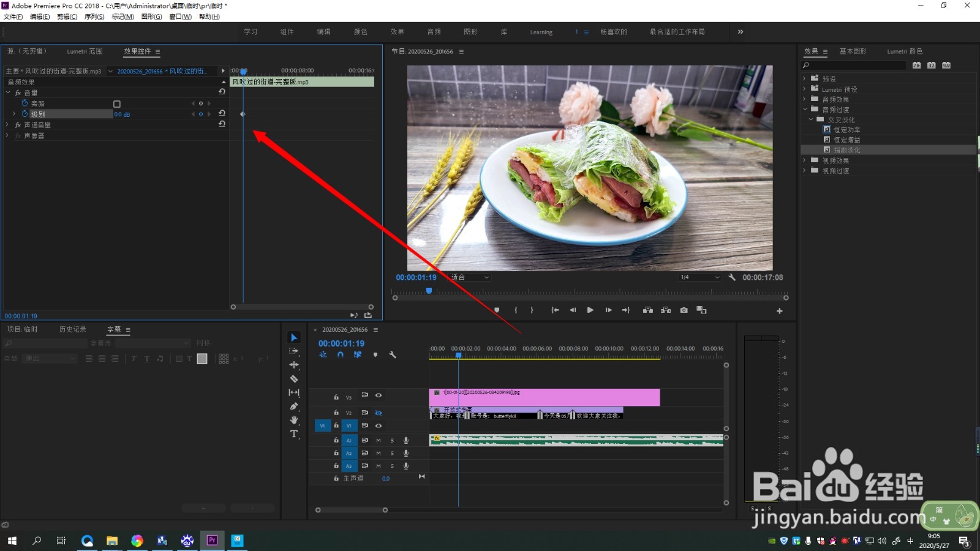Open the 1/4 playback resolution dropdown

click(699, 277)
